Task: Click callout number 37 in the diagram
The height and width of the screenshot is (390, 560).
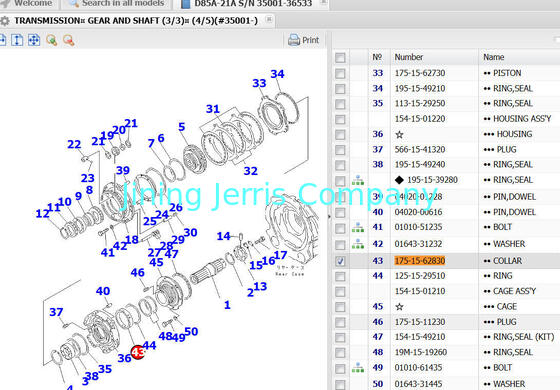Action: pyautogui.click(x=56, y=312)
